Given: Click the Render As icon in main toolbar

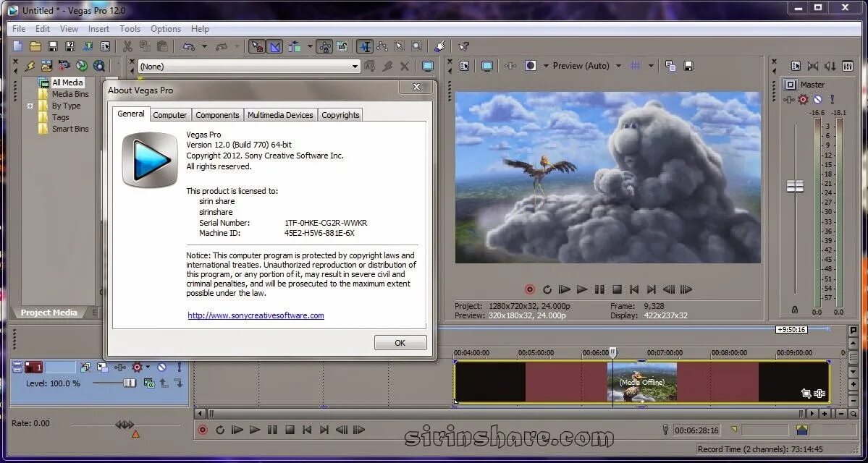Looking at the screenshot, I should tap(88, 46).
